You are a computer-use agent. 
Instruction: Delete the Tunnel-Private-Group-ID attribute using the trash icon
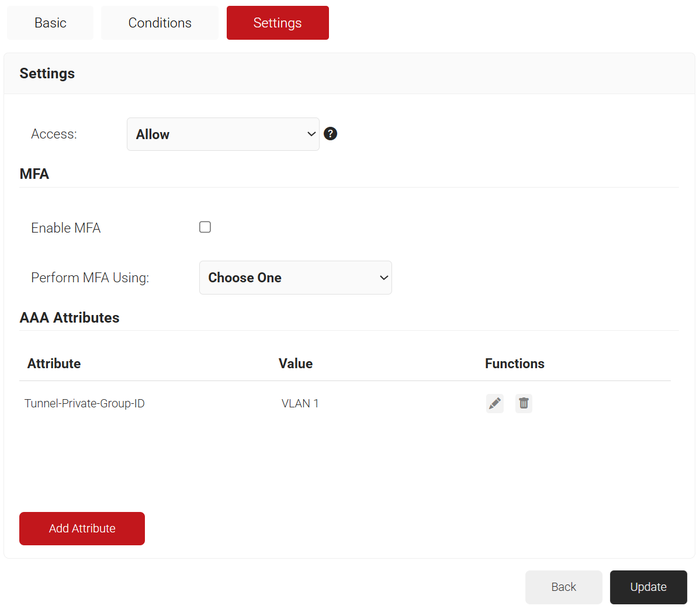click(x=524, y=403)
